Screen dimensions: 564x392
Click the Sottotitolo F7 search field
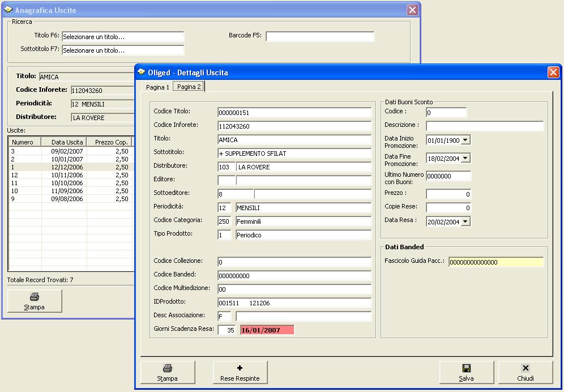point(123,50)
